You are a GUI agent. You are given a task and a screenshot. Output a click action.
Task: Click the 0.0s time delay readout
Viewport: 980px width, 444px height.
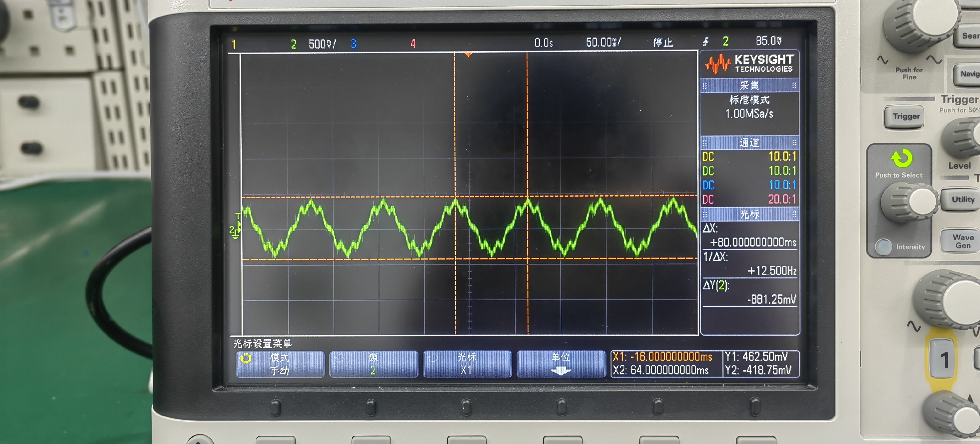(544, 43)
